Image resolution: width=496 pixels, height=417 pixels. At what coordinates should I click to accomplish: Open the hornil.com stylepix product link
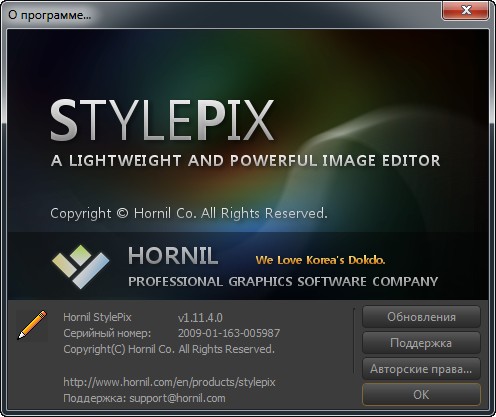169,382
